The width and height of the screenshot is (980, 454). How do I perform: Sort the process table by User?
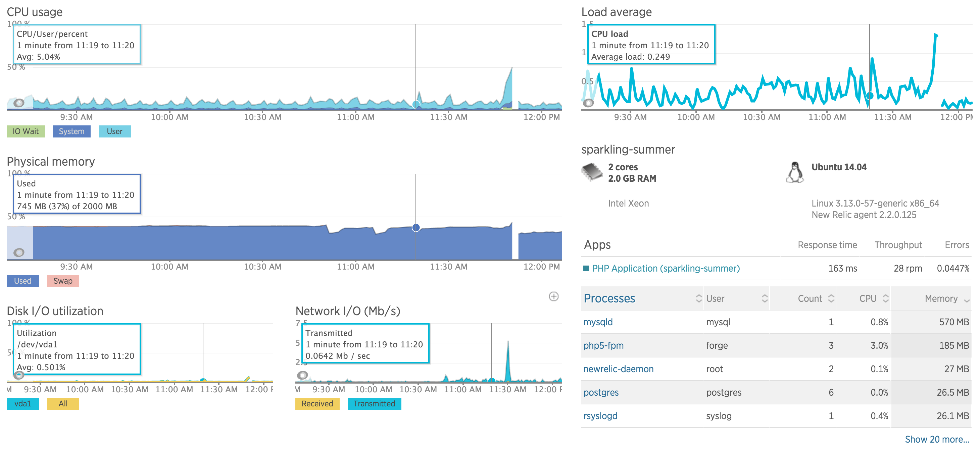click(x=737, y=298)
